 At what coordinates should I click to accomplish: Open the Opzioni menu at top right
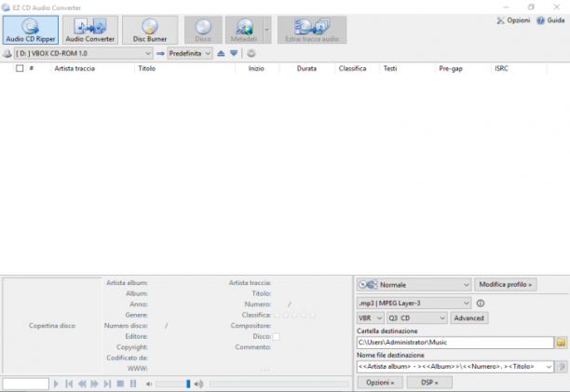513,20
